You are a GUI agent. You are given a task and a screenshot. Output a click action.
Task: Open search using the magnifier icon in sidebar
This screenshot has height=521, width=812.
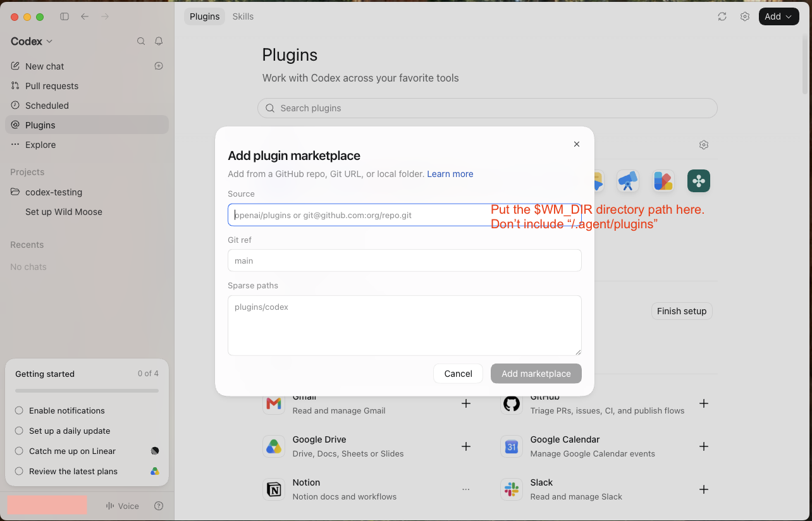click(x=141, y=41)
